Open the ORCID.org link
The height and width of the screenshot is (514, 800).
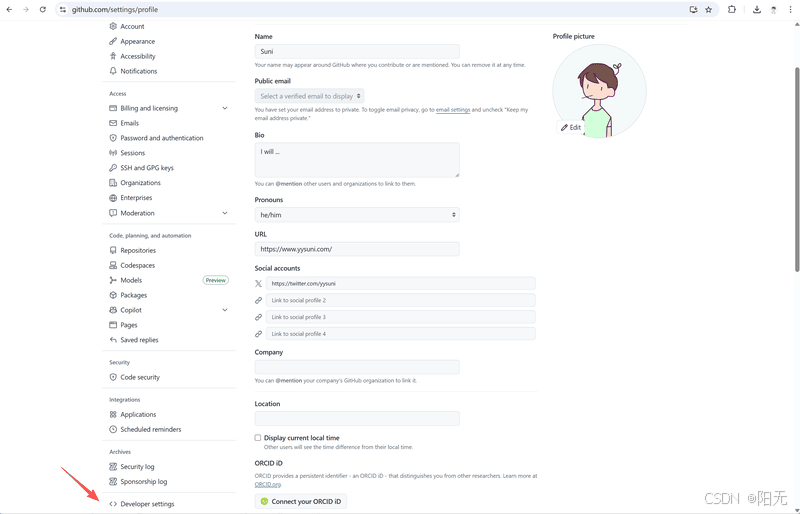click(x=267, y=484)
